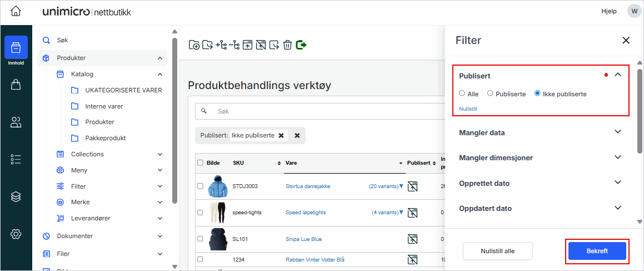Click the add-to-folder toolbar icon
644x271 pixels.
[194, 45]
